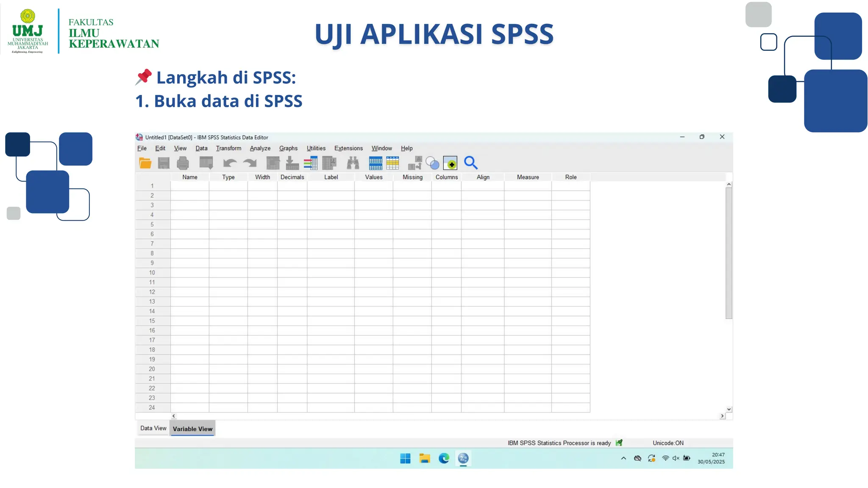868x488 pixels.
Task: Click the Undo arrow icon
Action: (x=230, y=163)
